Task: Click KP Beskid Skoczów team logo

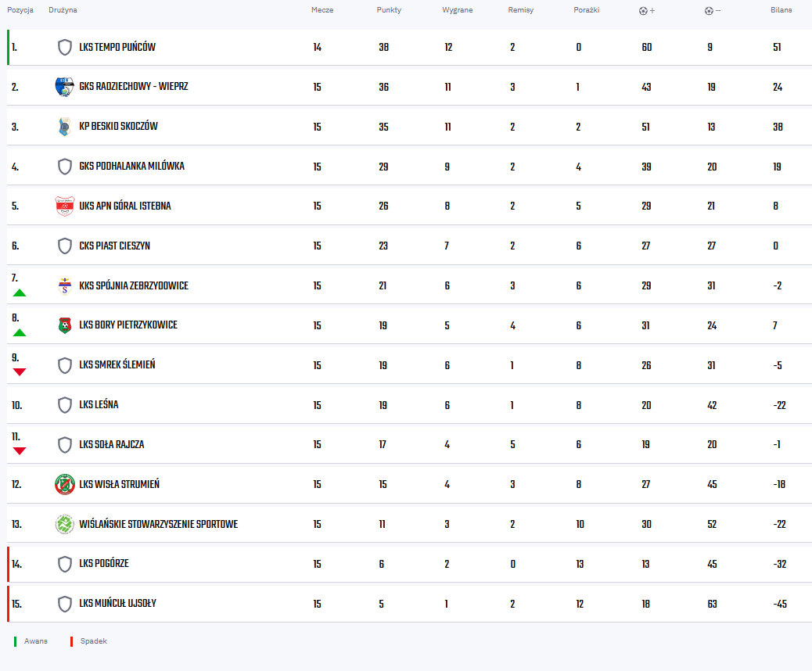Action: 64,127
